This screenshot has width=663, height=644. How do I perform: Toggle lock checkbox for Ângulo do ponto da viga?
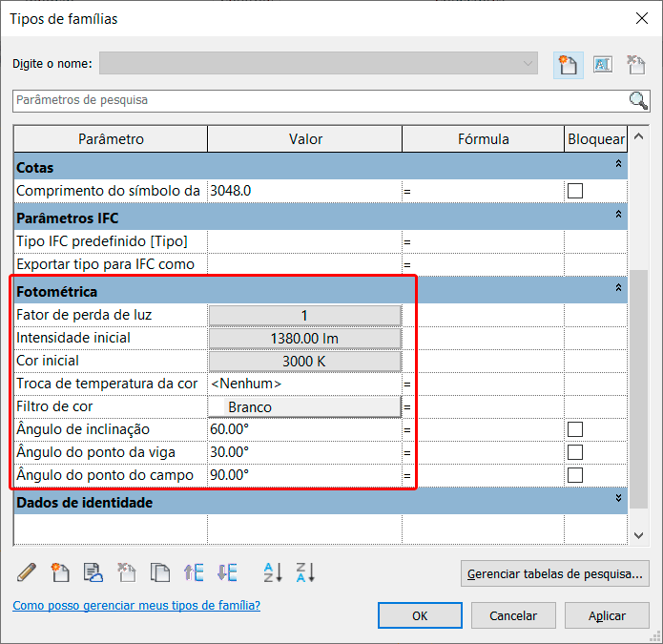coord(575,452)
